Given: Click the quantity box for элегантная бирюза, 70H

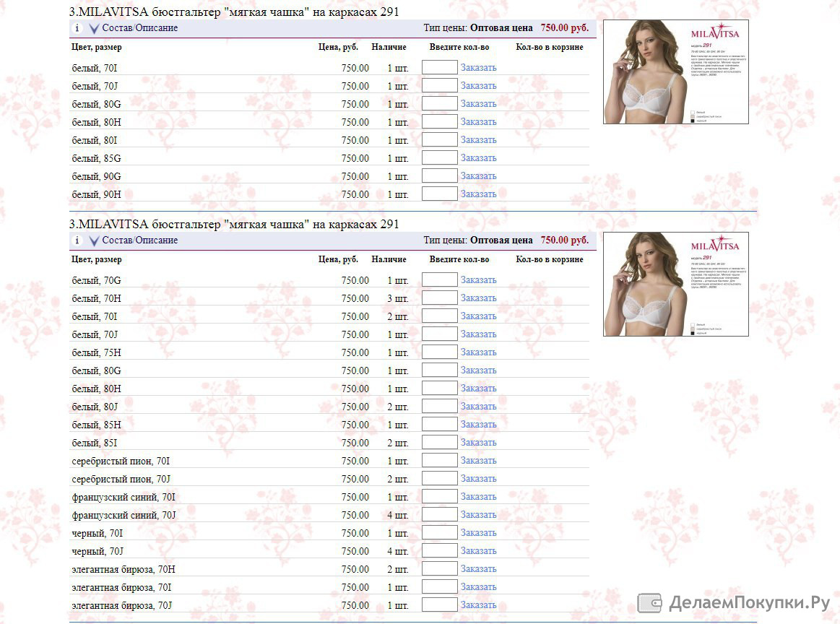Looking at the screenshot, I should (439, 568).
